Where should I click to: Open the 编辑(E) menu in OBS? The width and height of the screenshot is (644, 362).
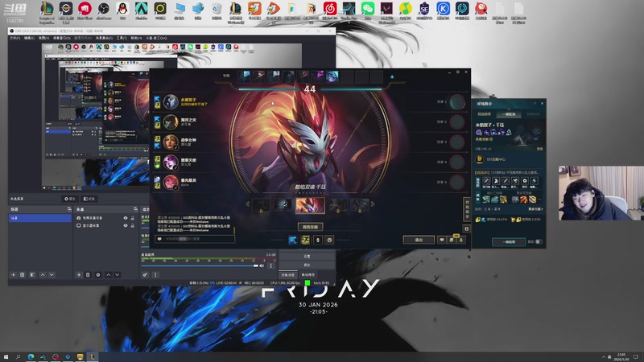pos(29,38)
